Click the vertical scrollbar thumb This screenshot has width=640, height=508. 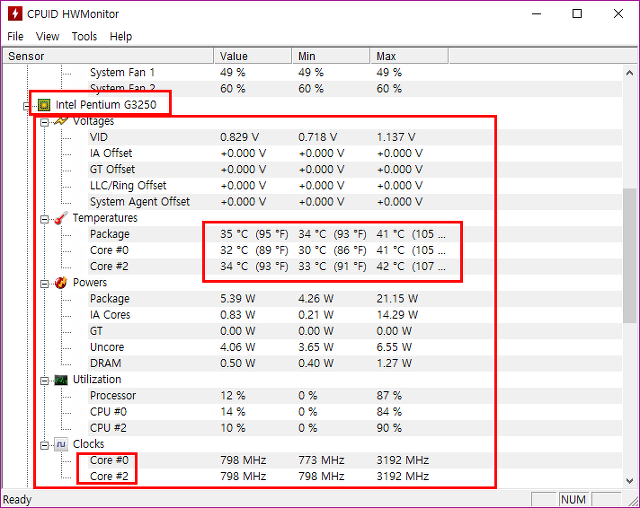pyautogui.click(x=629, y=256)
